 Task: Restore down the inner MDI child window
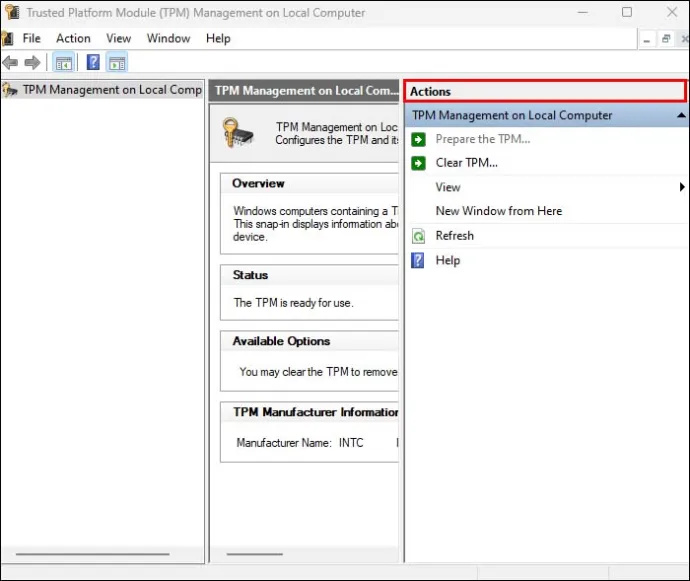tap(666, 40)
